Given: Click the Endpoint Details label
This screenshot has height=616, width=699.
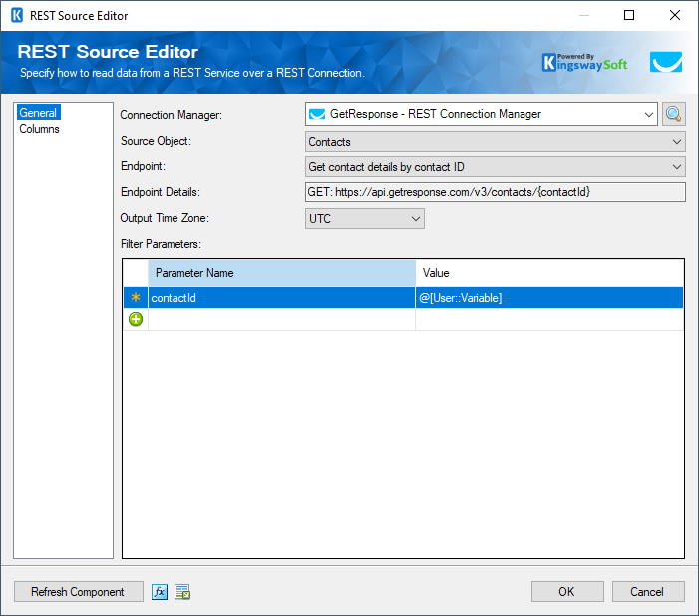Looking at the screenshot, I should [161, 192].
